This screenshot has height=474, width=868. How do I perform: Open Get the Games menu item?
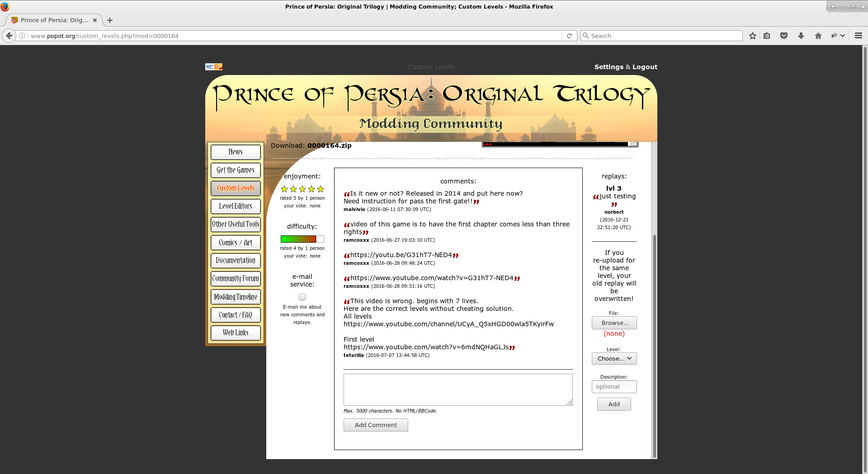[236, 170]
